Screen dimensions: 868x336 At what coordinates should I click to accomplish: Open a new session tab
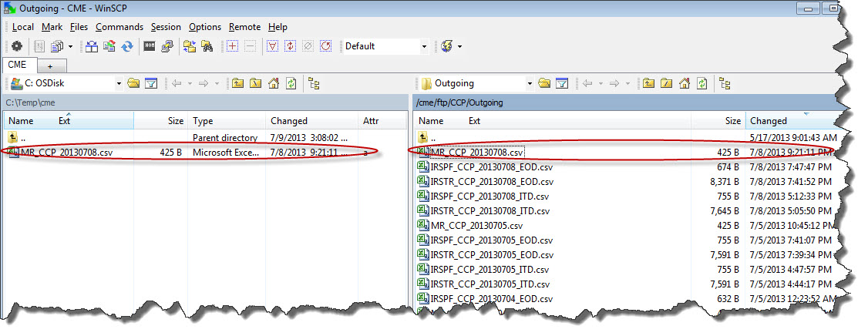point(51,66)
